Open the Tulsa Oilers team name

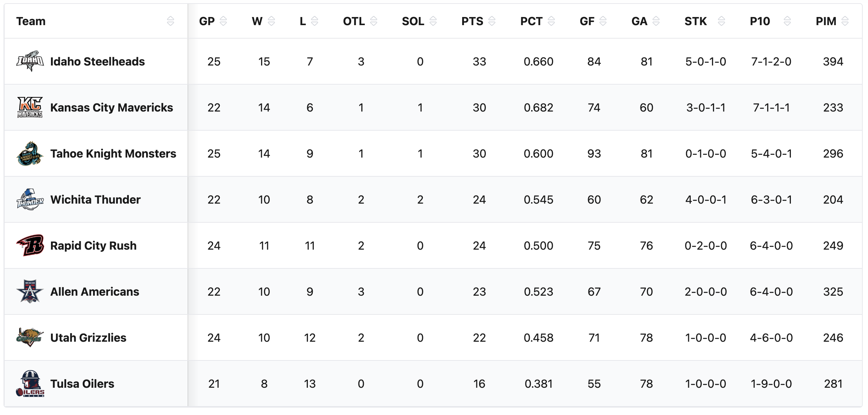point(82,384)
